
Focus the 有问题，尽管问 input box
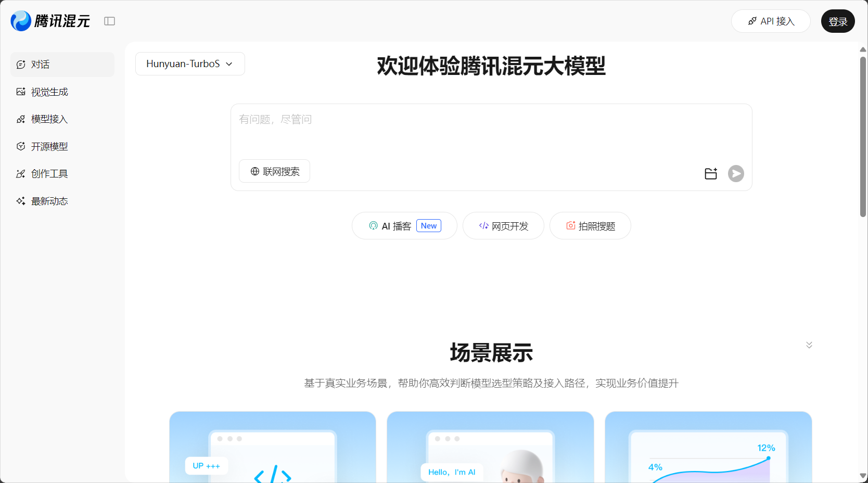tap(491, 130)
